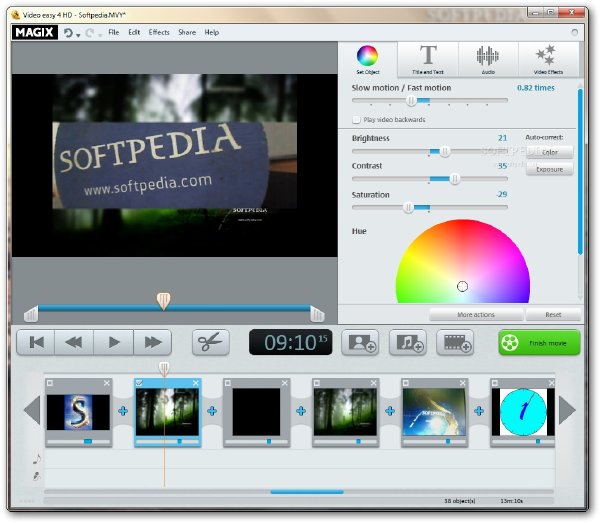Open the undo history dropdown arrow
Viewport: 600px width, 523px height.
[x=78, y=35]
